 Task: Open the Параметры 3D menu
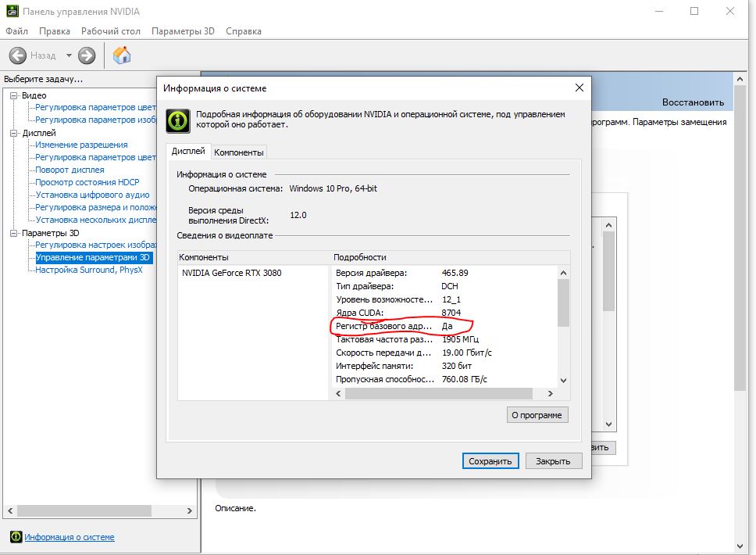point(183,31)
